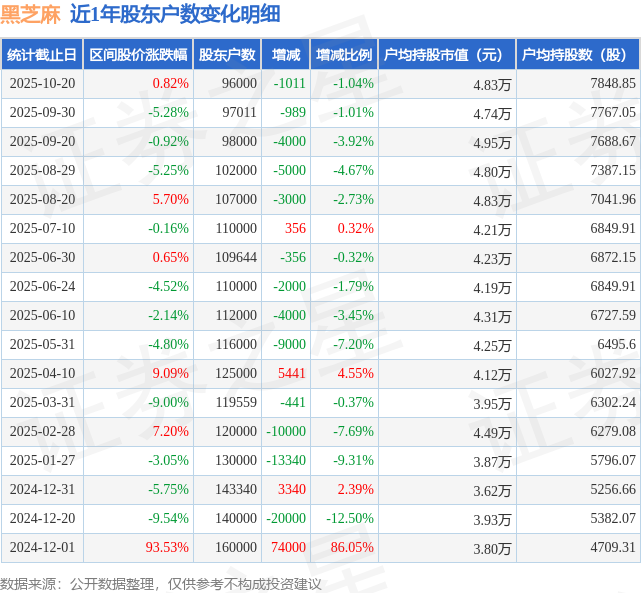This screenshot has height=593, width=641.
Task: Click the date cell 2025-06-10
Action: (x=43, y=316)
